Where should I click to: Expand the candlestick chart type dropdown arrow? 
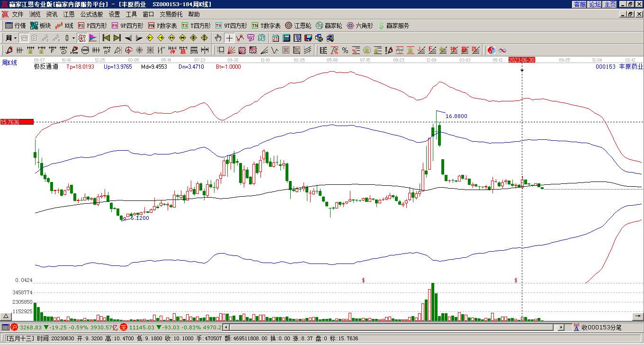pos(73,38)
